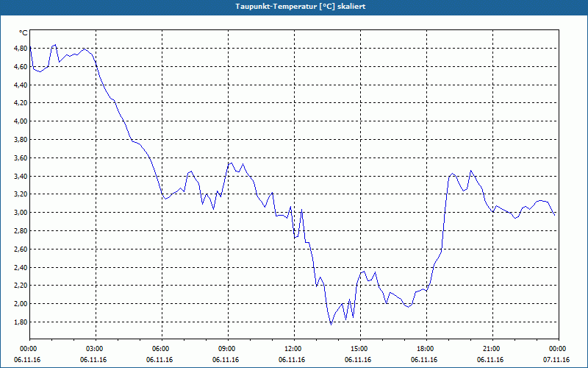This screenshot has width=588, height=368.
Task: Click the curve's lowest dip near 13:40
Action: [x=331, y=325]
